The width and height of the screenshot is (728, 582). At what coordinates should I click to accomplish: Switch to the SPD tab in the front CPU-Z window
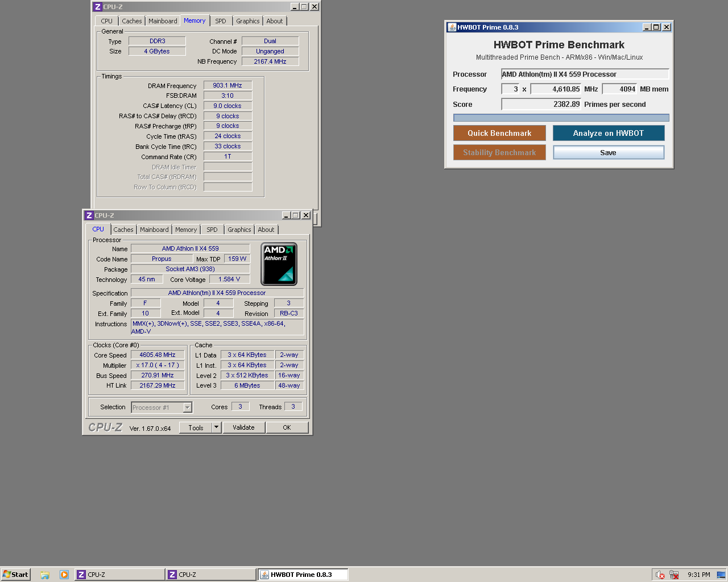point(212,230)
